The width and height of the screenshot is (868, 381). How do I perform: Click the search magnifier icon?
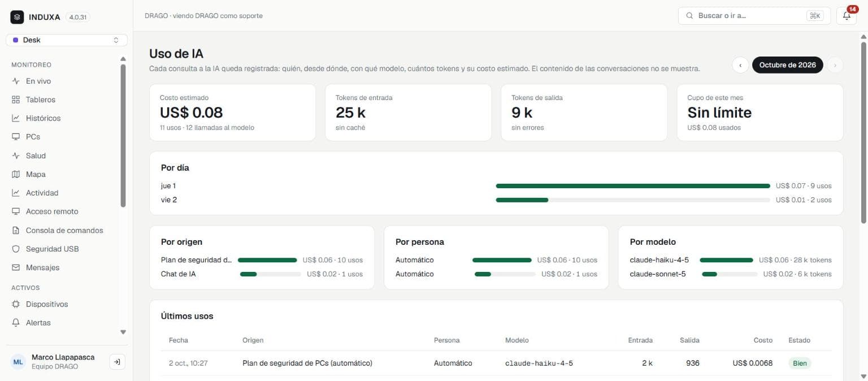coord(689,16)
